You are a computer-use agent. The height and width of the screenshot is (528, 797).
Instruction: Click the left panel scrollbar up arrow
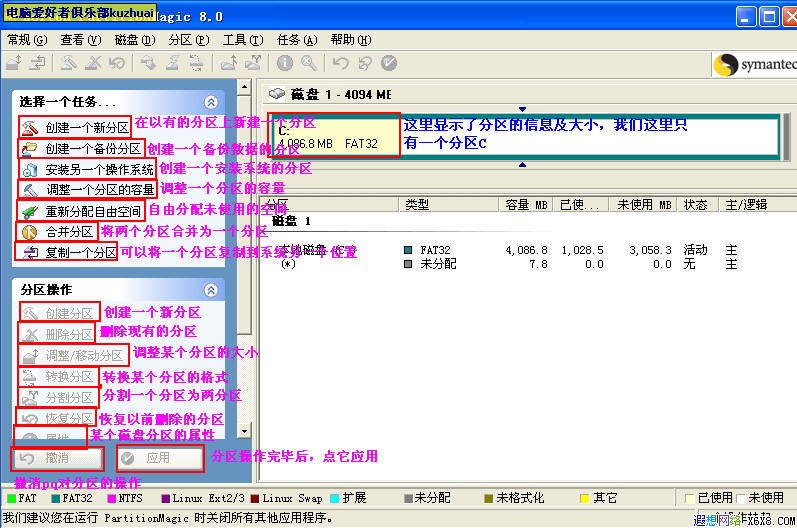point(244,87)
